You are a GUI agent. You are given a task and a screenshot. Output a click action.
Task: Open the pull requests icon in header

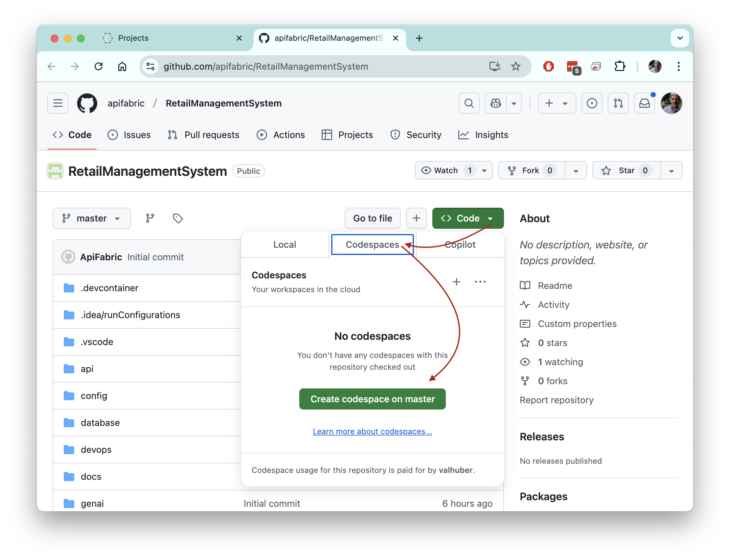[618, 103]
